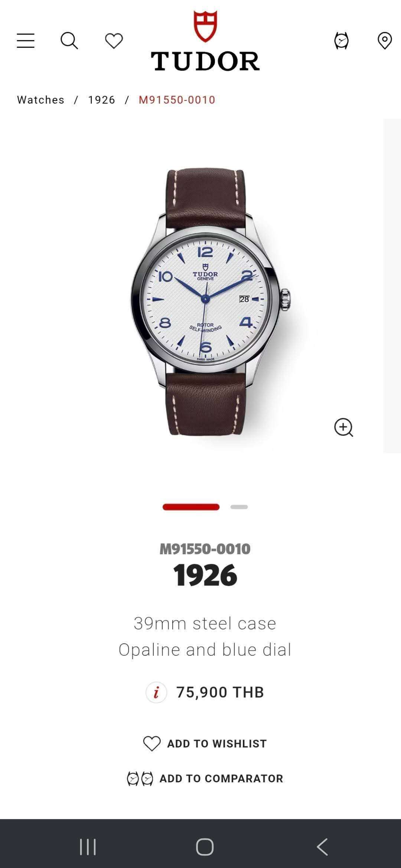Open the watch comparator header icon
401x868 pixels.
(342, 41)
